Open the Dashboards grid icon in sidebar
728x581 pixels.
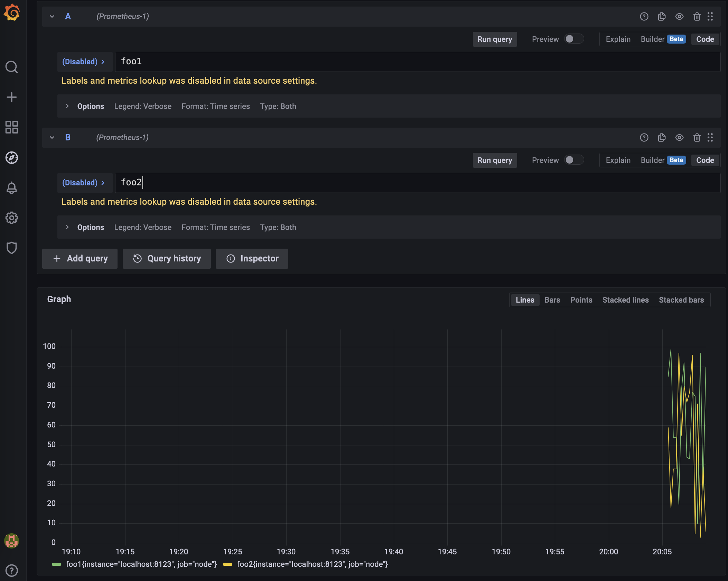pos(12,127)
